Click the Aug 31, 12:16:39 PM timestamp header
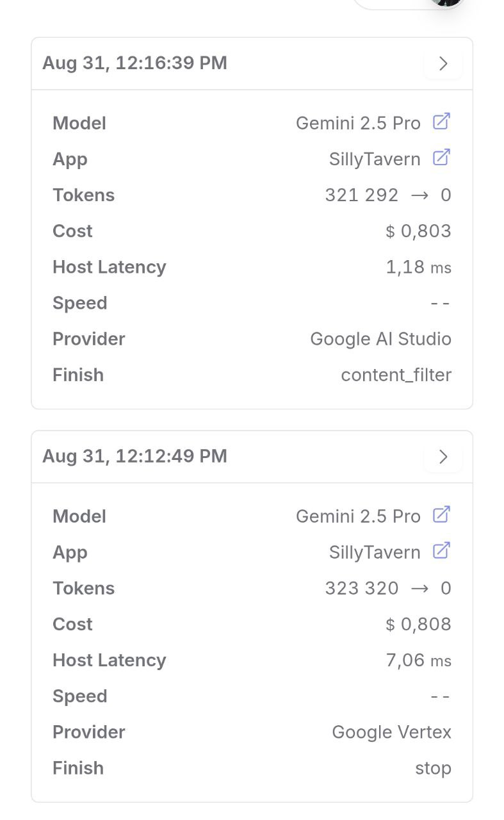The height and width of the screenshot is (820, 504). click(x=134, y=63)
